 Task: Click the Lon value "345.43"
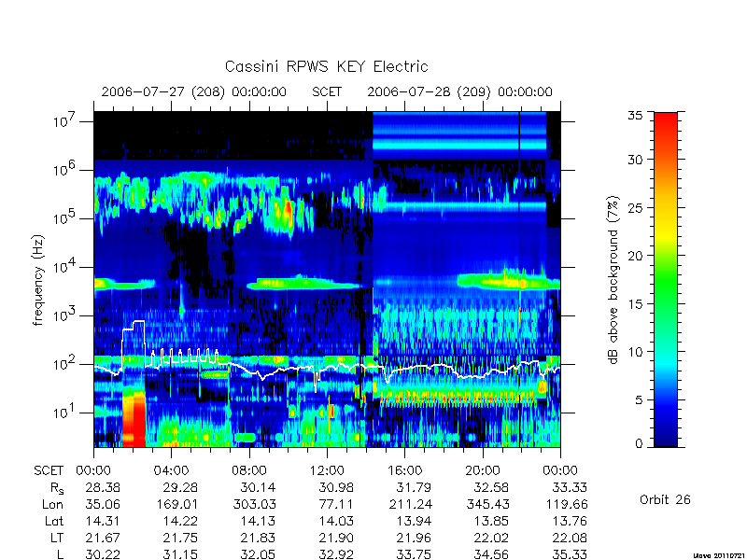(x=488, y=504)
